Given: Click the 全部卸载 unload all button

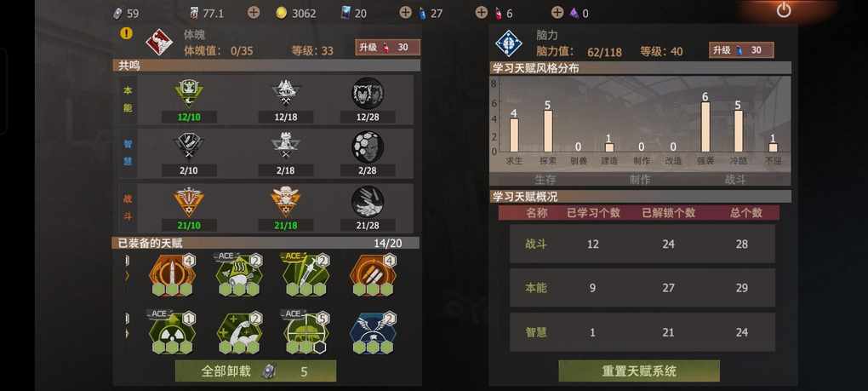Looking at the screenshot, I should [256, 371].
